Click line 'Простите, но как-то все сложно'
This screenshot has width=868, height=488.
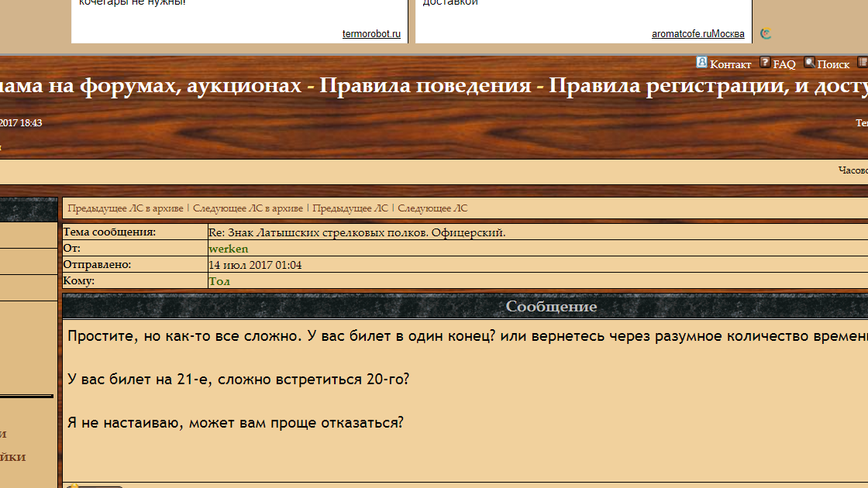[468, 336]
